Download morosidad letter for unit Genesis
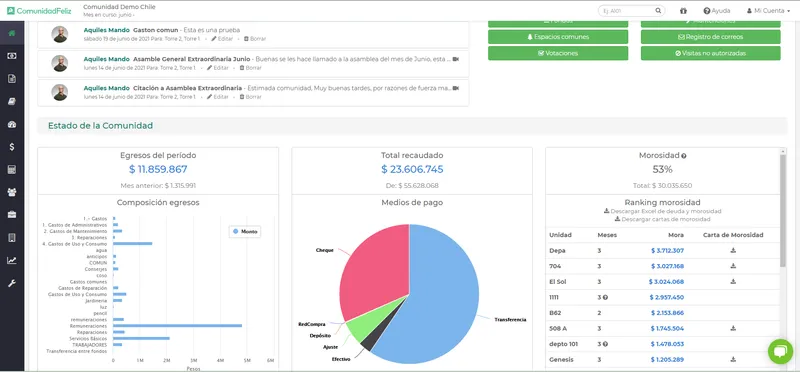Viewport: 800px width, 372px height. click(733, 359)
